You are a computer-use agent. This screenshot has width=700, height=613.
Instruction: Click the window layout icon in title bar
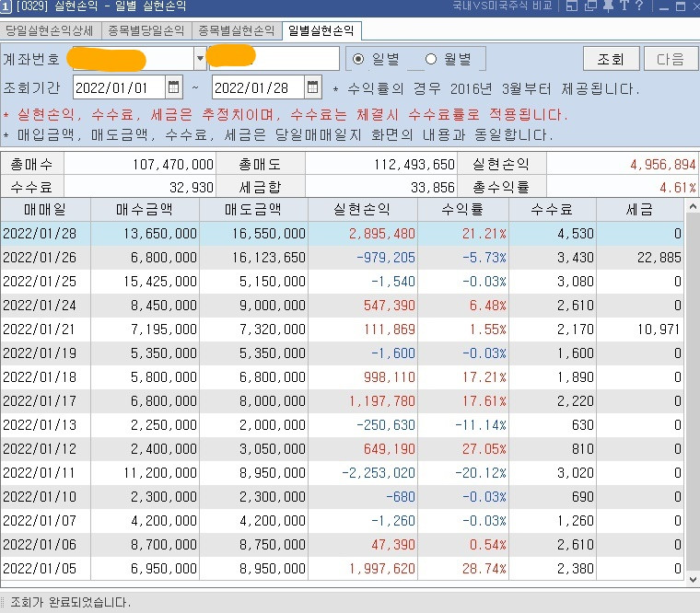pyautogui.click(x=572, y=6)
